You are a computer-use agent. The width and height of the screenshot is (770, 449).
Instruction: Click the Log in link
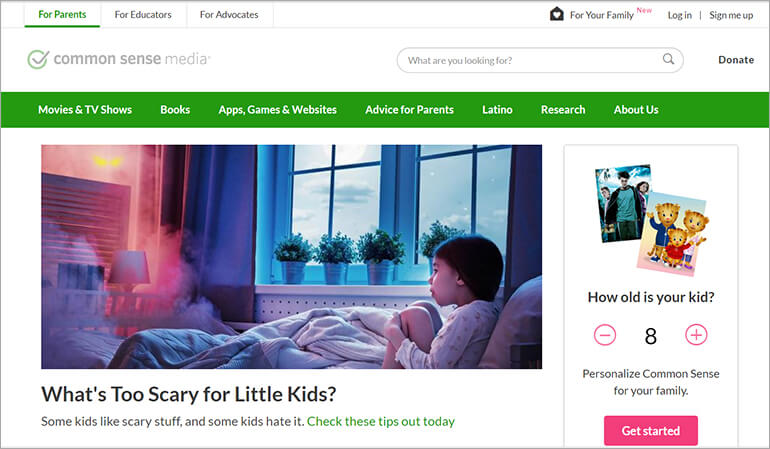pos(679,15)
